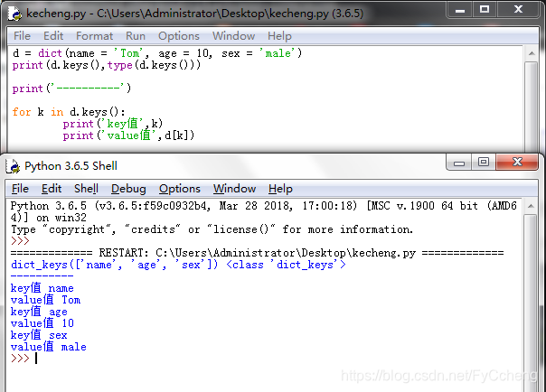Click 'for k in d.keys():' line in editor
This screenshot has height=392, width=546.
69,112
